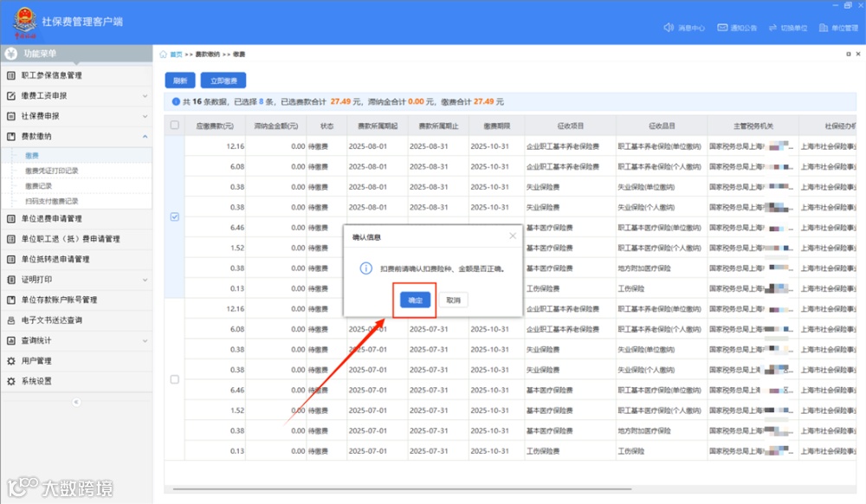Open 通知公告 via the envelope icon
This screenshot has width=866, height=504.
[722, 28]
